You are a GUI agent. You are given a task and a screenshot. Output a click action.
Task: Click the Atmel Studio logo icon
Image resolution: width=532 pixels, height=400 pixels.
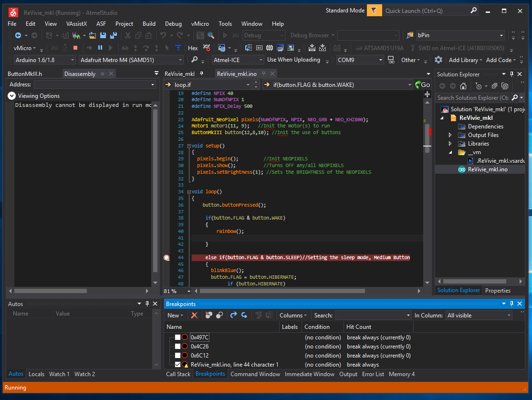click(x=13, y=12)
